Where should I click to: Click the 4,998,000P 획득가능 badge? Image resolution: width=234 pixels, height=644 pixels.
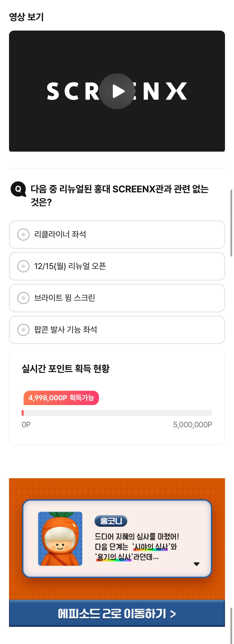pyautogui.click(x=61, y=398)
